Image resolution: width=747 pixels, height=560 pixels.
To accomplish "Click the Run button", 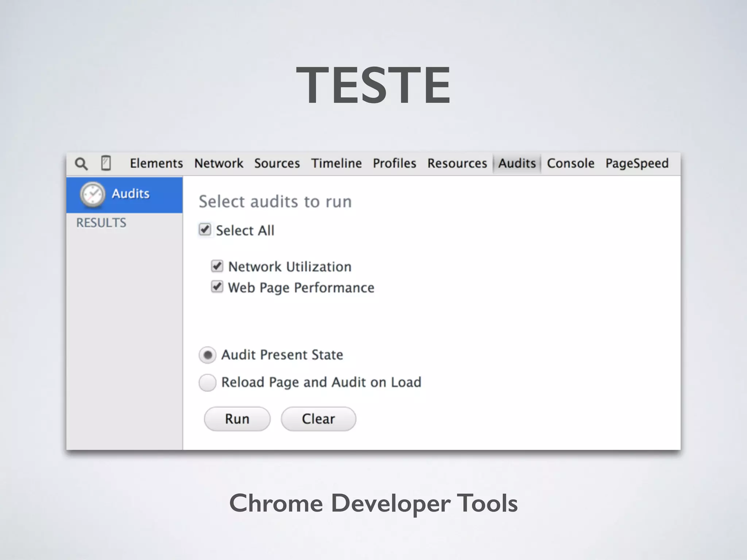I will pos(237,419).
